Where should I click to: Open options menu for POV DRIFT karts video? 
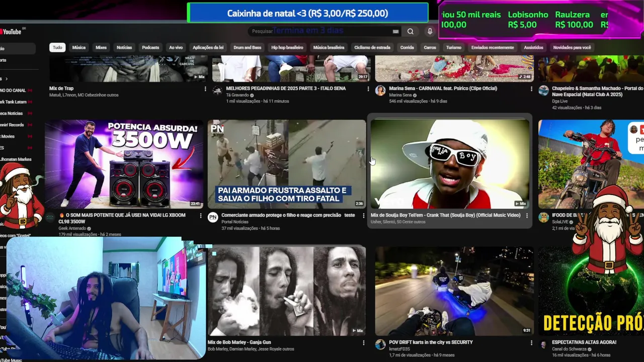(x=531, y=343)
